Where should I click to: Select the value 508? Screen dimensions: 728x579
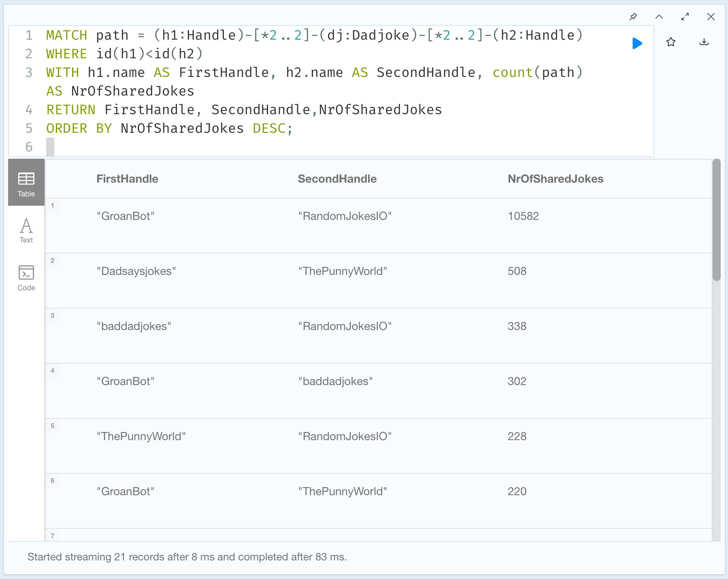[517, 271]
